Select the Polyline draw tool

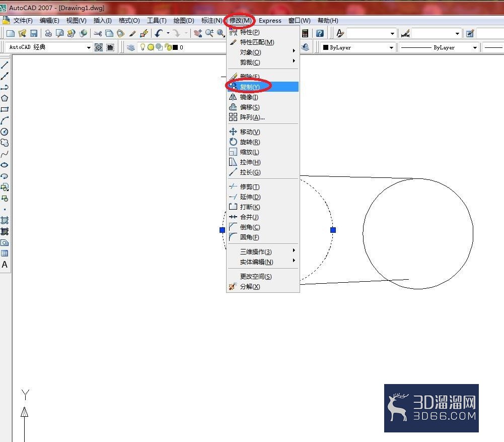pos(5,87)
